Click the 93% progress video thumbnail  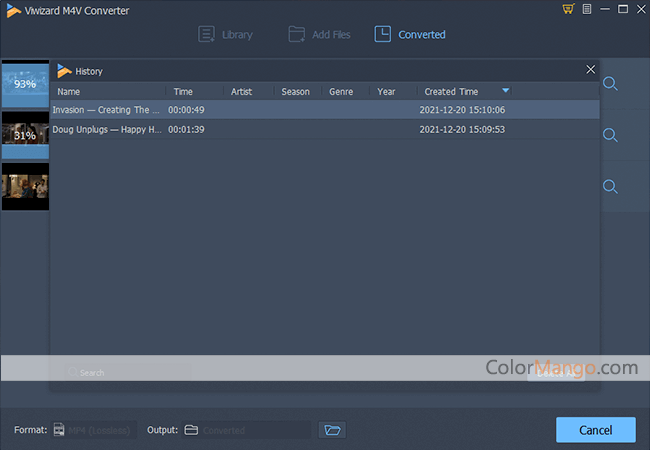point(25,85)
